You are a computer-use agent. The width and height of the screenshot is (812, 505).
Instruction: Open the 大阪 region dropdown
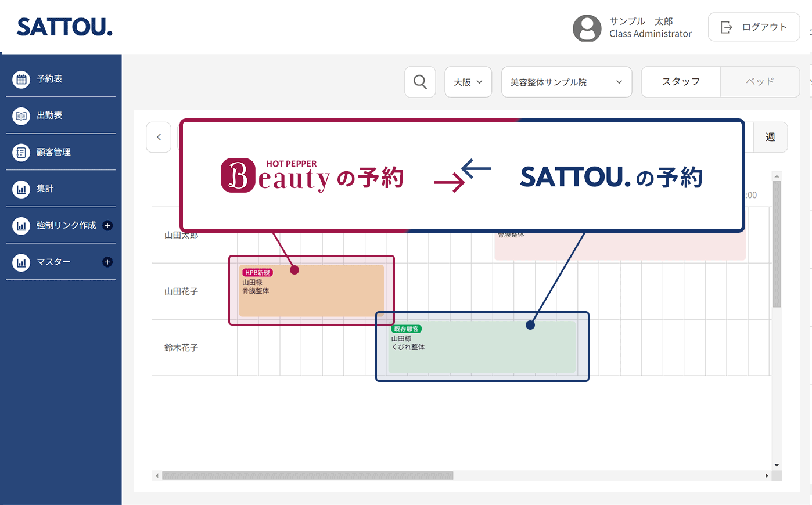coord(468,82)
